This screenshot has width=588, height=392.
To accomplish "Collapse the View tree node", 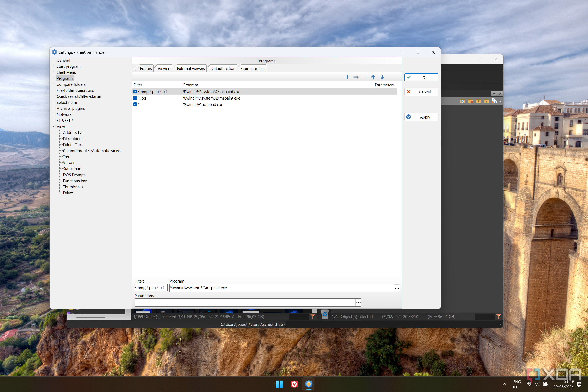I will click(53, 126).
